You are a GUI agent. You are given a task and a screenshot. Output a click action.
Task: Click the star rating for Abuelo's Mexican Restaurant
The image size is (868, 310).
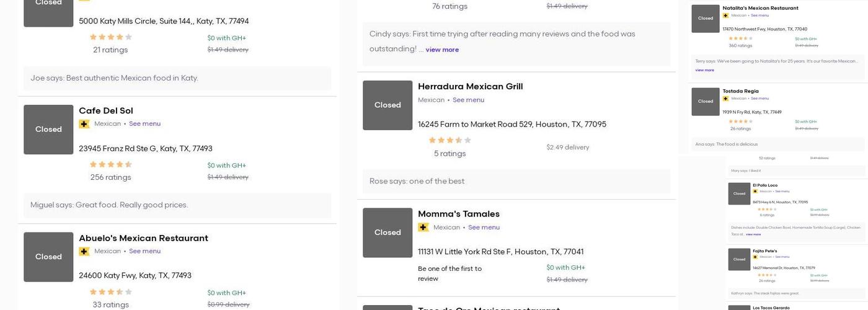[x=111, y=292]
